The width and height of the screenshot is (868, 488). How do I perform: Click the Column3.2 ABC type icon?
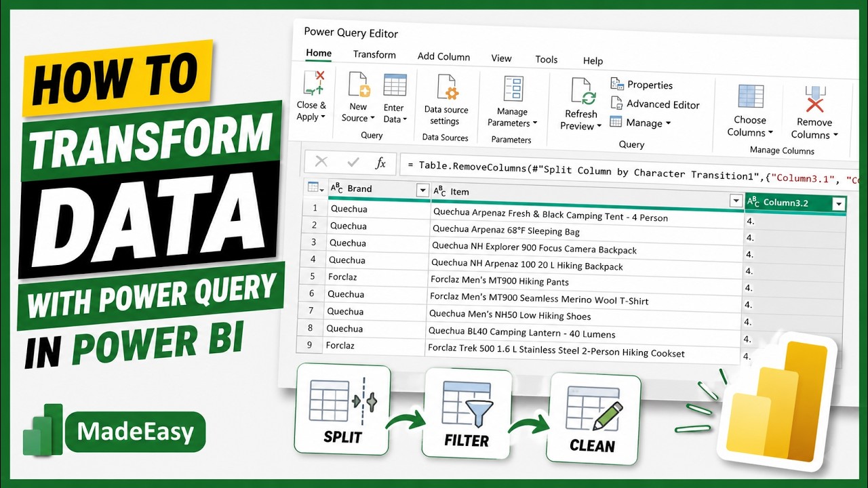[753, 201]
